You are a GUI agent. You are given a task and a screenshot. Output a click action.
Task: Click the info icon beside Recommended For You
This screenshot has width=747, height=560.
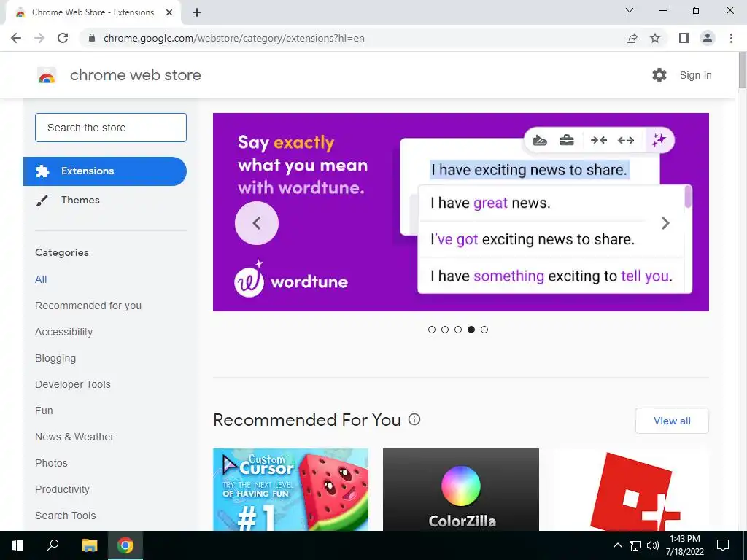click(x=414, y=419)
